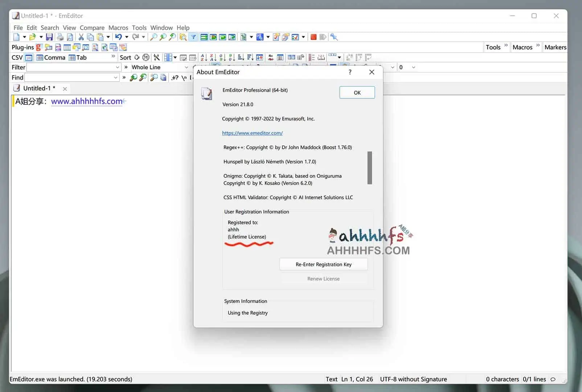
Task: Expand the Filter text dropdown
Action: 118,67
